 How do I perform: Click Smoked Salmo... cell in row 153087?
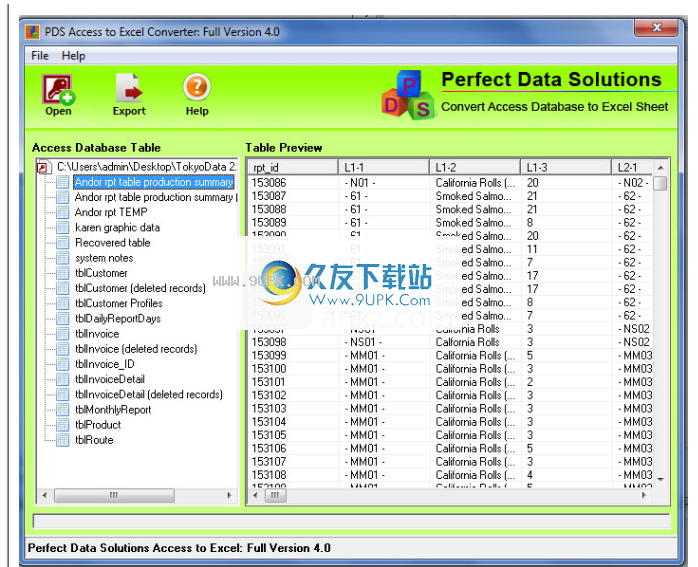pos(474,196)
